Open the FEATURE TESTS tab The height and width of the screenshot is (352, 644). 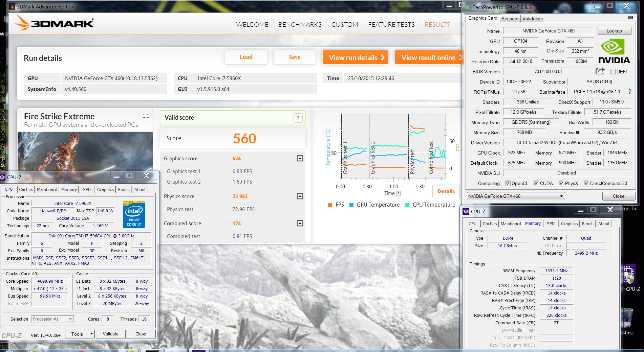coord(391,24)
